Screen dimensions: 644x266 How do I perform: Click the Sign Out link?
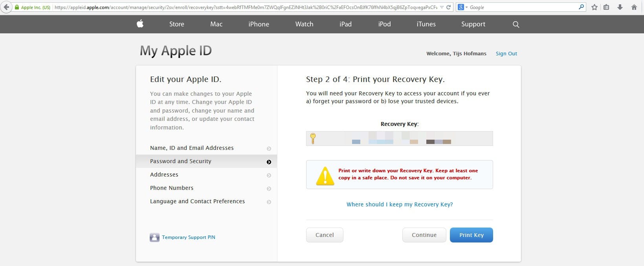(x=506, y=54)
